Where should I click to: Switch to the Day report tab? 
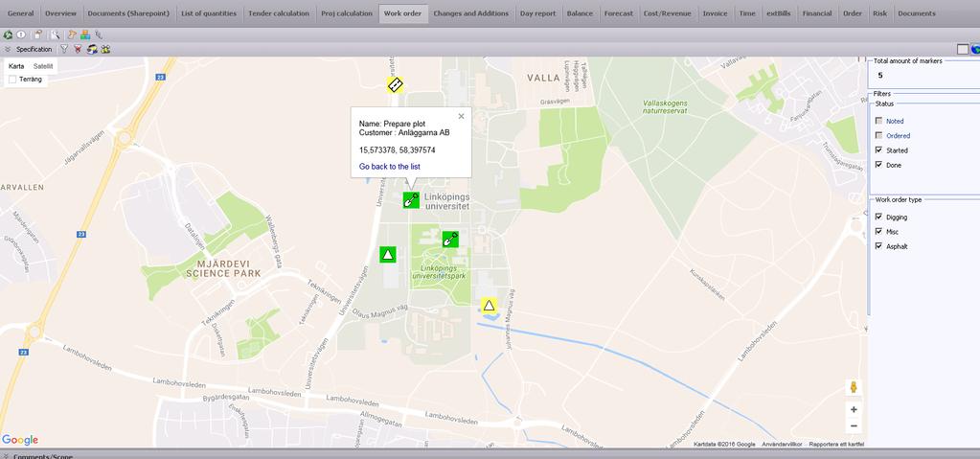point(538,13)
